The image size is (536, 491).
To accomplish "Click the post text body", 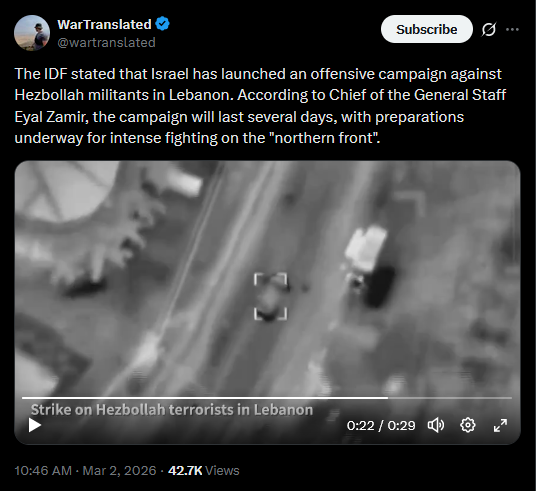I will [260, 106].
